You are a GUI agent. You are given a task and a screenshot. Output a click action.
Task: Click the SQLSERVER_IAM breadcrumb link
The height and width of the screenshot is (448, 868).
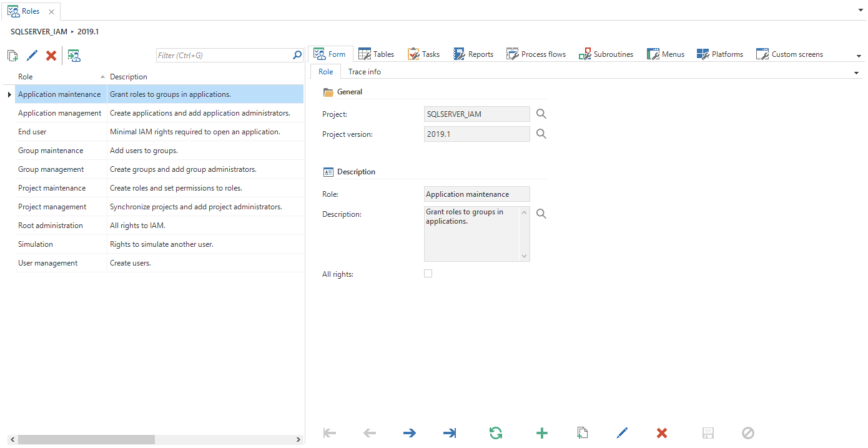pyautogui.click(x=39, y=31)
